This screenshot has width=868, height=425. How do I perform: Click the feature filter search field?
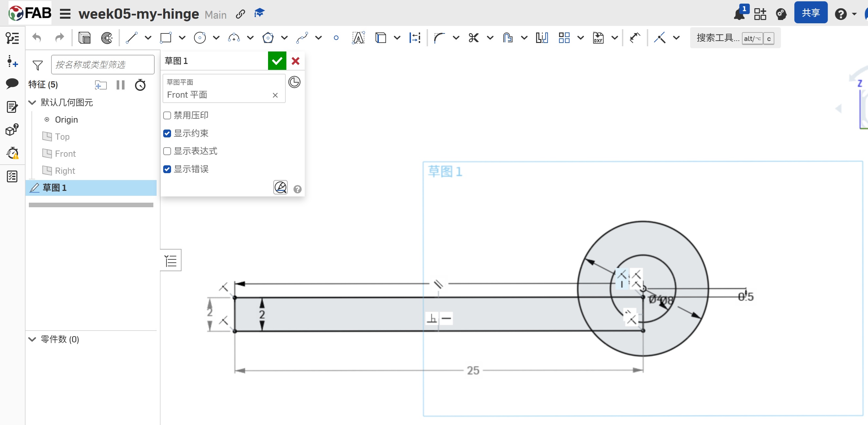coord(103,65)
